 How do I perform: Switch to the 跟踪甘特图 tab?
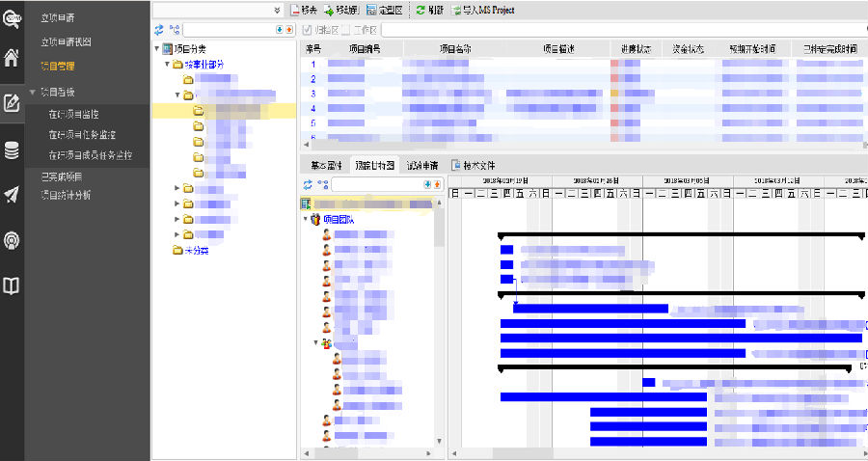point(375,166)
